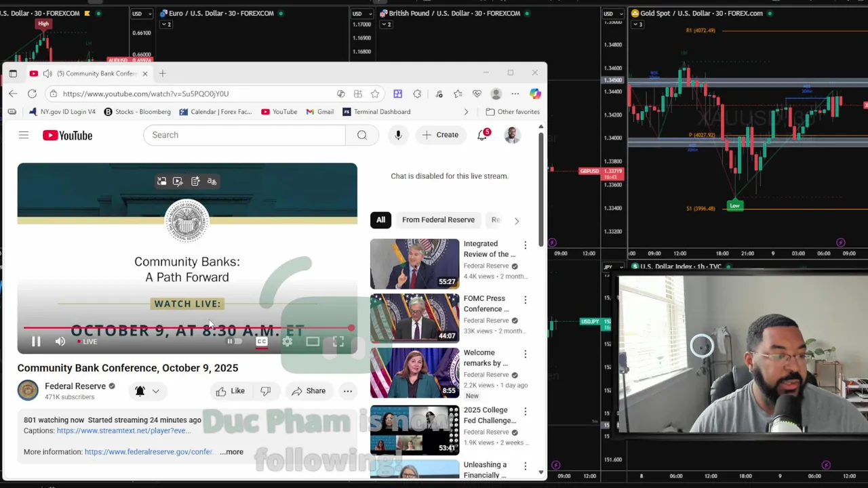Toggle the autoplay switch in player
This screenshot has height=488, width=868.
tap(235, 342)
